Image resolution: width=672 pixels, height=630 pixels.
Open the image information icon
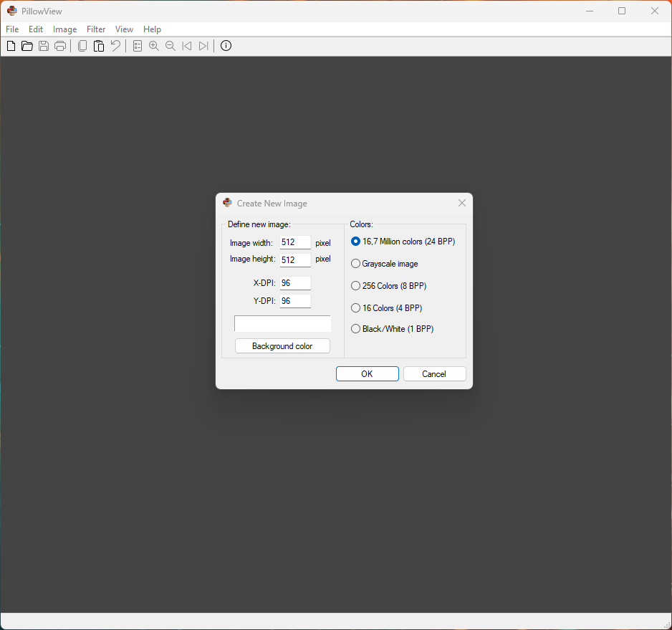226,45
